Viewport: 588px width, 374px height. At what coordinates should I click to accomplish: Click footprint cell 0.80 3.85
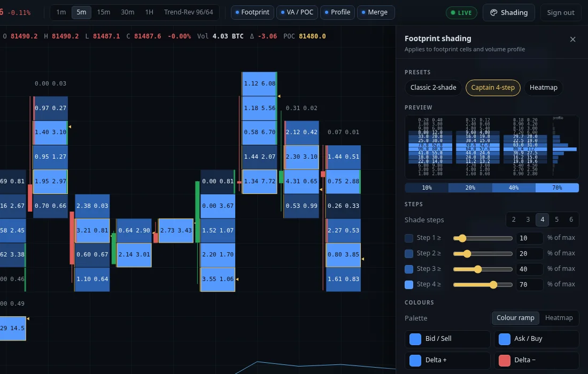(343, 255)
